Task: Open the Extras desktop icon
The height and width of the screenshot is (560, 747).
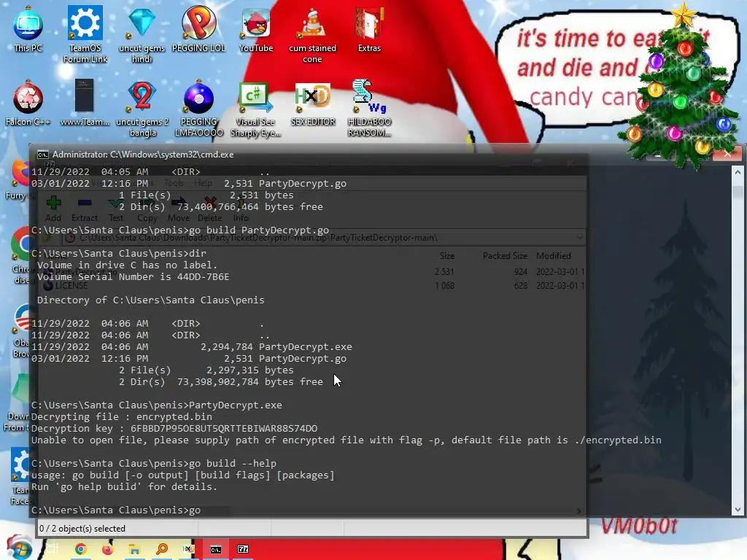Action: [x=369, y=28]
